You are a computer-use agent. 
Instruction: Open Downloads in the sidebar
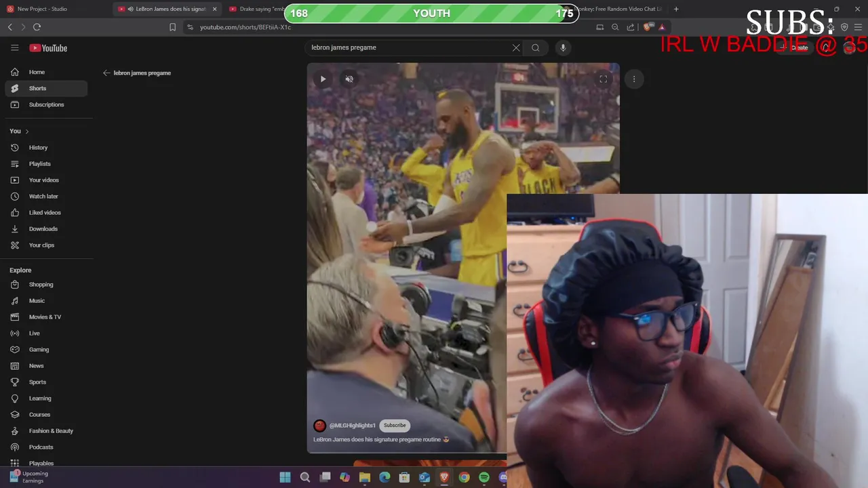[46, 228]
